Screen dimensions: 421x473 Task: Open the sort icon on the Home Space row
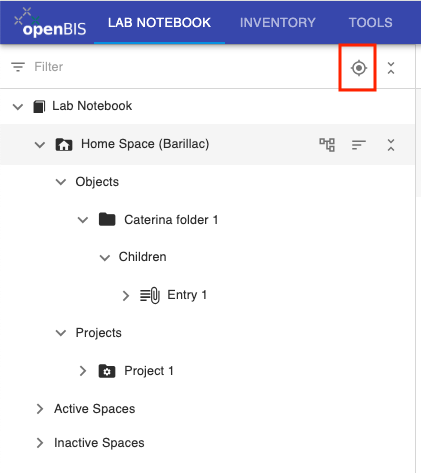pyautogui.click(x=359, y=145)
